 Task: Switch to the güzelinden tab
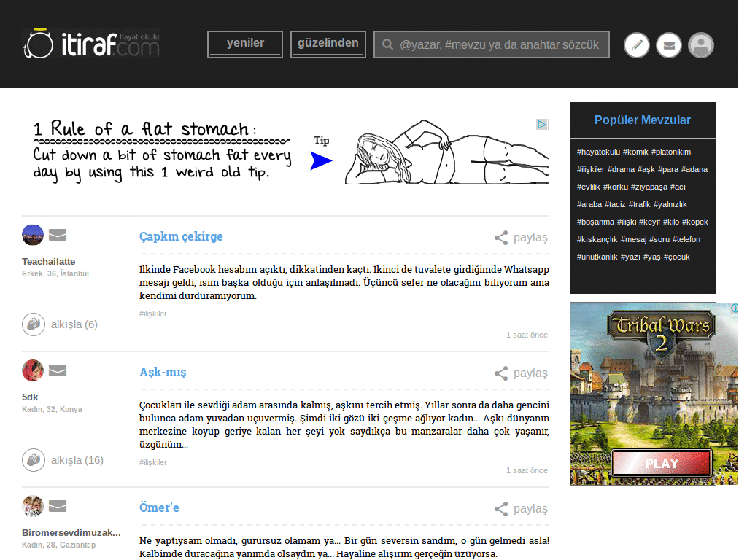pyautogui.click(x=328, y=44)
